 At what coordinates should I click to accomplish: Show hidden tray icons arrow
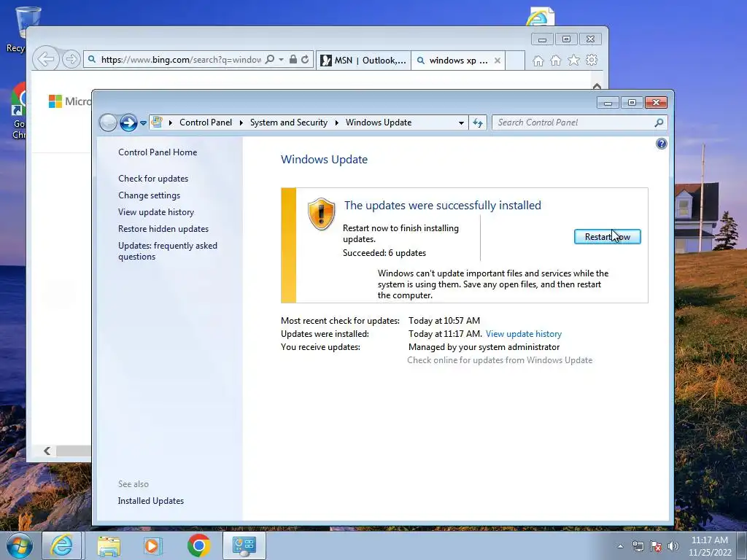pos(620,546)
